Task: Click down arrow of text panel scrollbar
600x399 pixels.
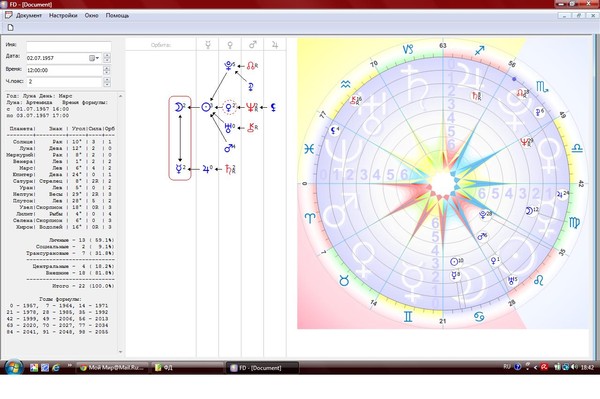Action: click(121, 352)
